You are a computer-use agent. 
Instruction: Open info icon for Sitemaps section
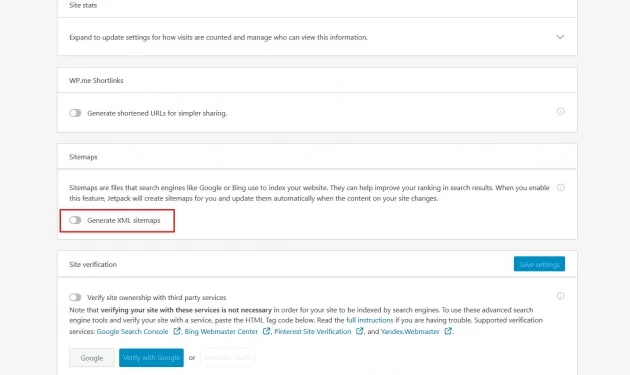point(560,188)
